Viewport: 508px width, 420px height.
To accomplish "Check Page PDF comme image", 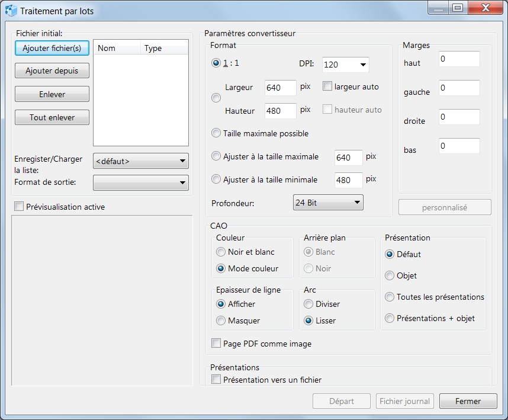I will coord(217,344).
